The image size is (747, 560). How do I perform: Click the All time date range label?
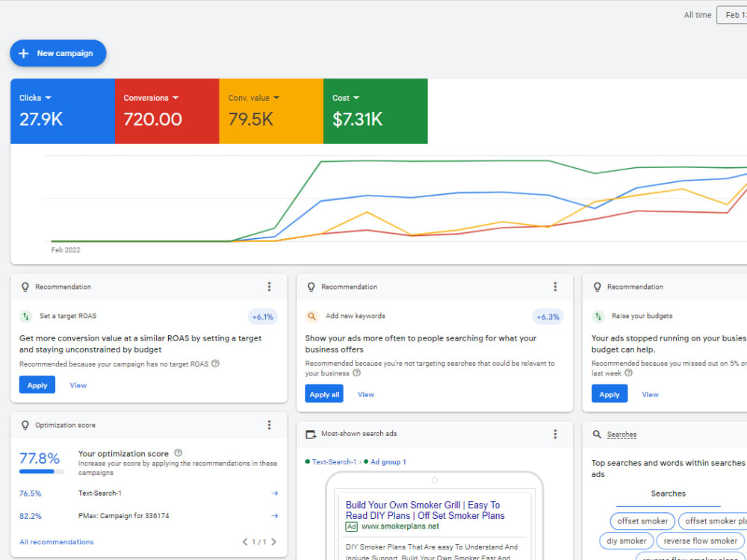click(698, 15)
